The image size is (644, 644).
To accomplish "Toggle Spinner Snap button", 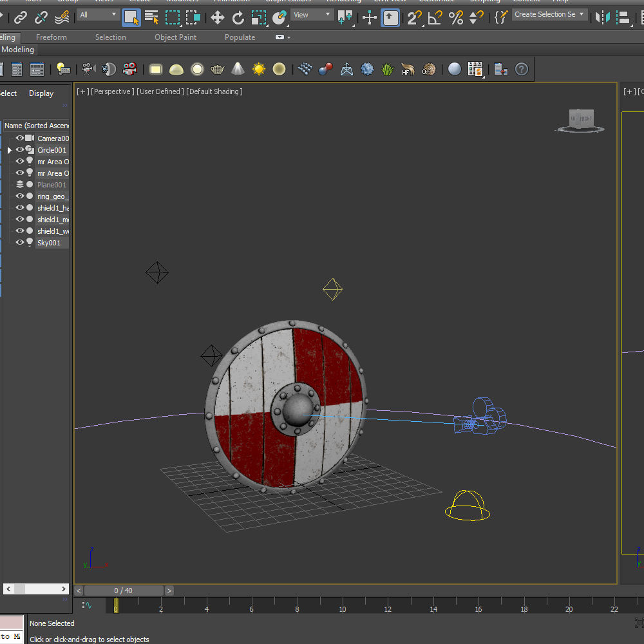I will tap(476, 17).
